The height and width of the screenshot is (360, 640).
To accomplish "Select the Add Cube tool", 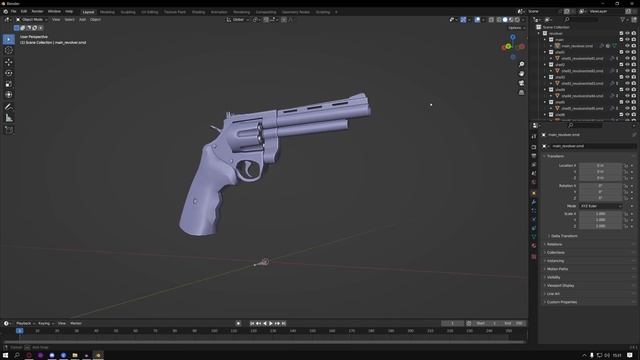I will click(x=9, y=130).
